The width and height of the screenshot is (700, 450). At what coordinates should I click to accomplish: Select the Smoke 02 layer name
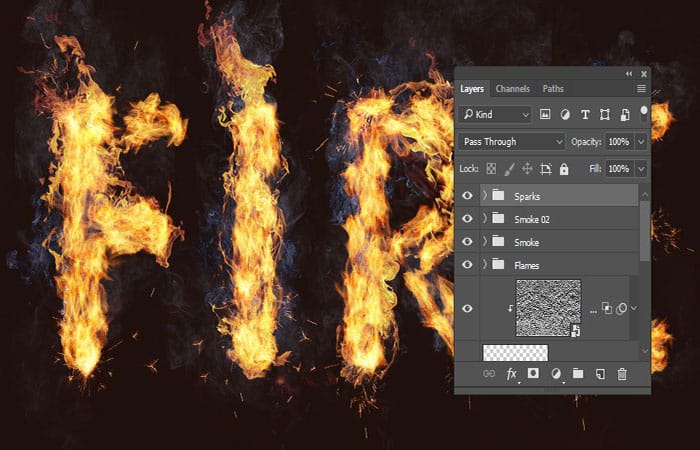[x=532, y=219]
